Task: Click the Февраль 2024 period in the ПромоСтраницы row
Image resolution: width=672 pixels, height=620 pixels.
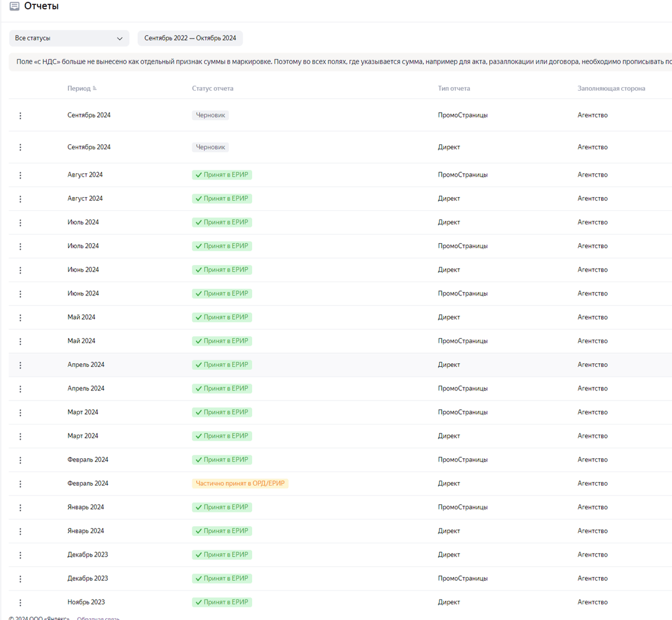Action: pos(88,460)
